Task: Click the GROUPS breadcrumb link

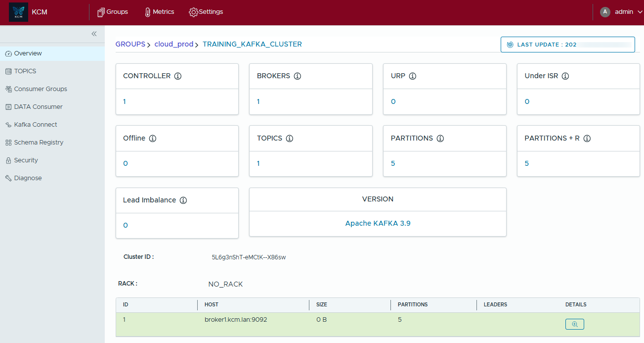Action: [x=130, y=44]
